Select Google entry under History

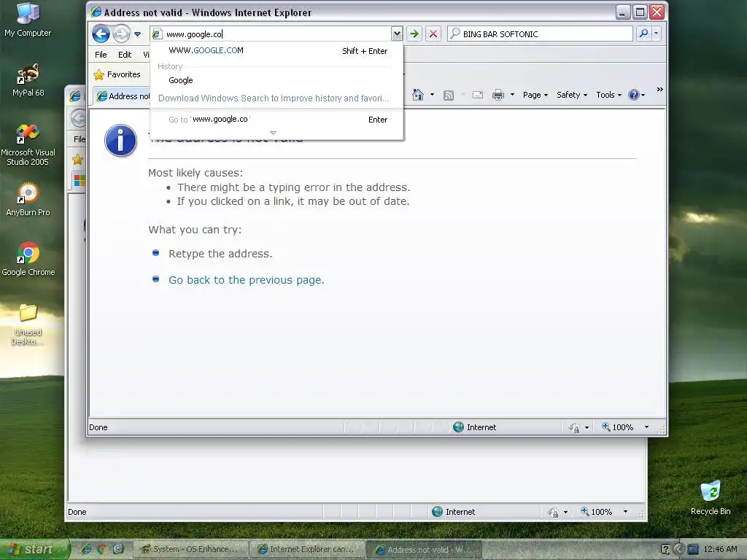tap(276, 80)
